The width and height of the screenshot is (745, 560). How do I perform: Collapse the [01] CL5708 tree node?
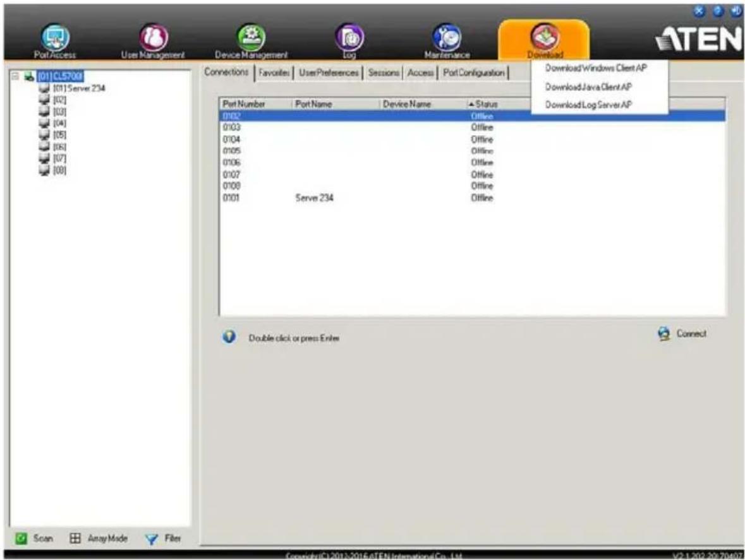click(15, 76)
